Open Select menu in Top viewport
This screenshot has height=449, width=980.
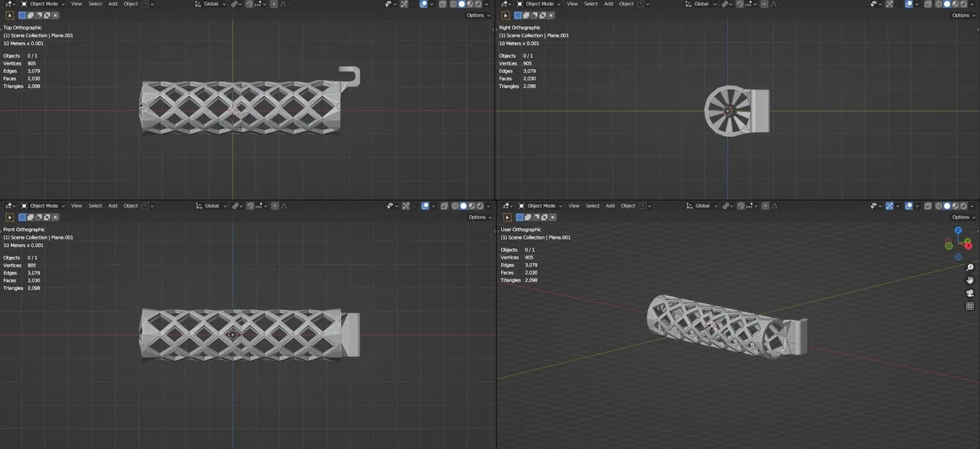(95, 4)
